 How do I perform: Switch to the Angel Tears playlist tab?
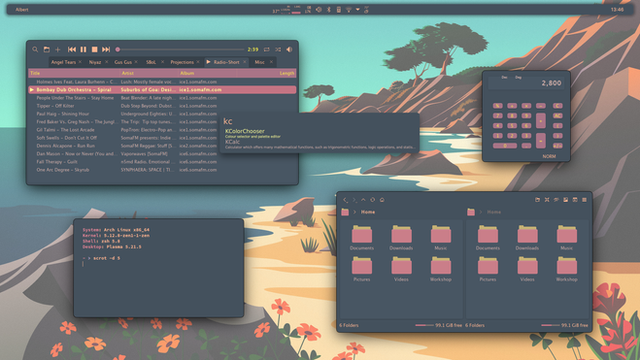click(x=63, y=62)
